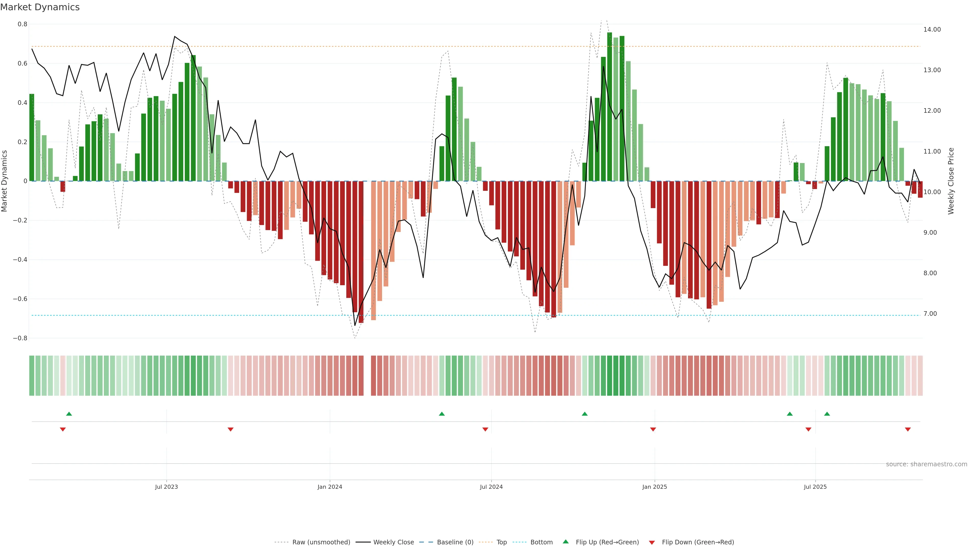
Task: Click the 14.00 price axis label
Action: coord(932,29)
